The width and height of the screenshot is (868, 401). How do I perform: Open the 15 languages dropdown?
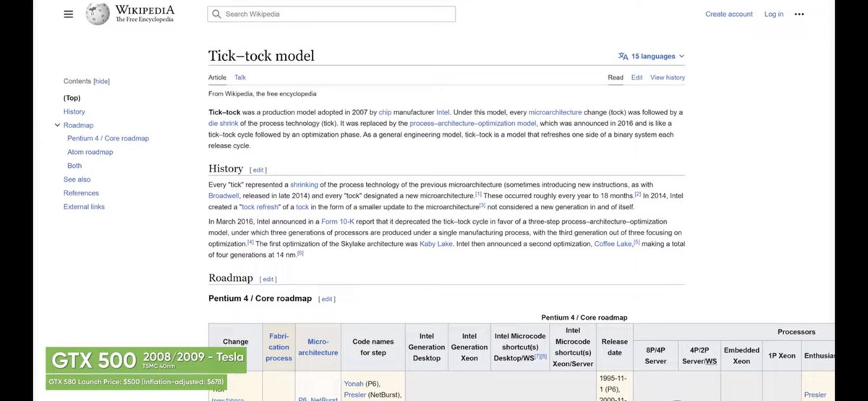pyautogui.click(x=651, y=56)
